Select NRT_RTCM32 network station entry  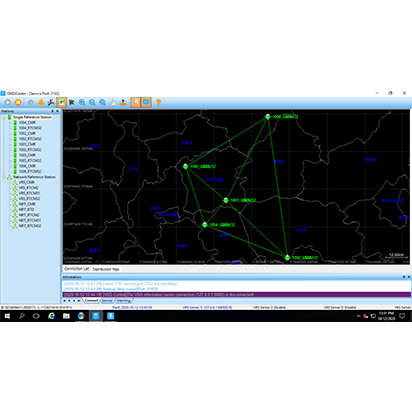tap(30, 226)
